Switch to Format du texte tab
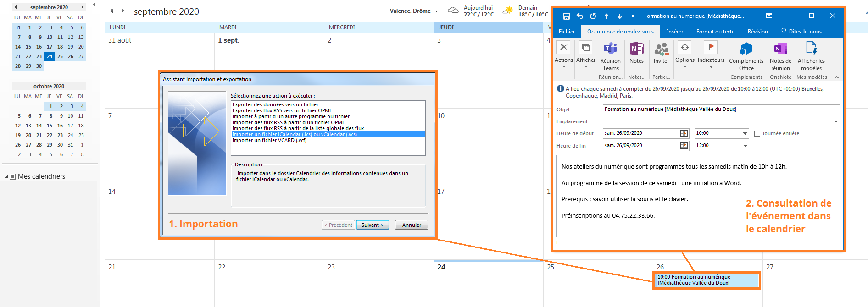The width and height of the screenshot is (868, 307). 715,32
